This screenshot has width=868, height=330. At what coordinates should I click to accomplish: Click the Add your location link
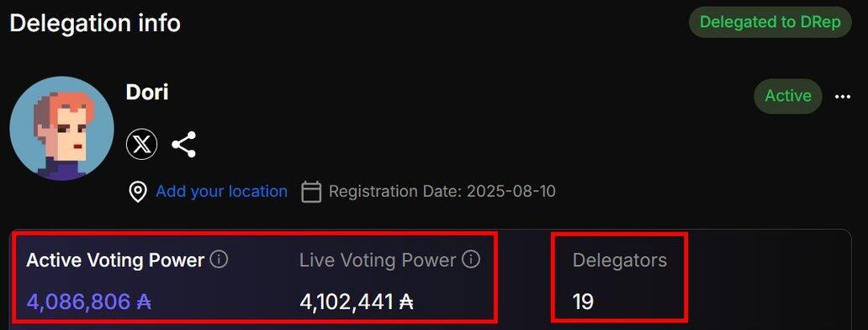221,192
